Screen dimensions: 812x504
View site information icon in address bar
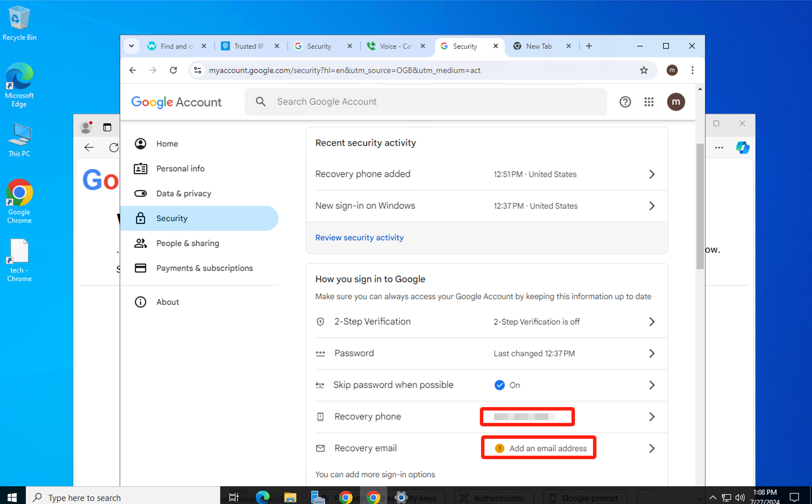[198, 70]
